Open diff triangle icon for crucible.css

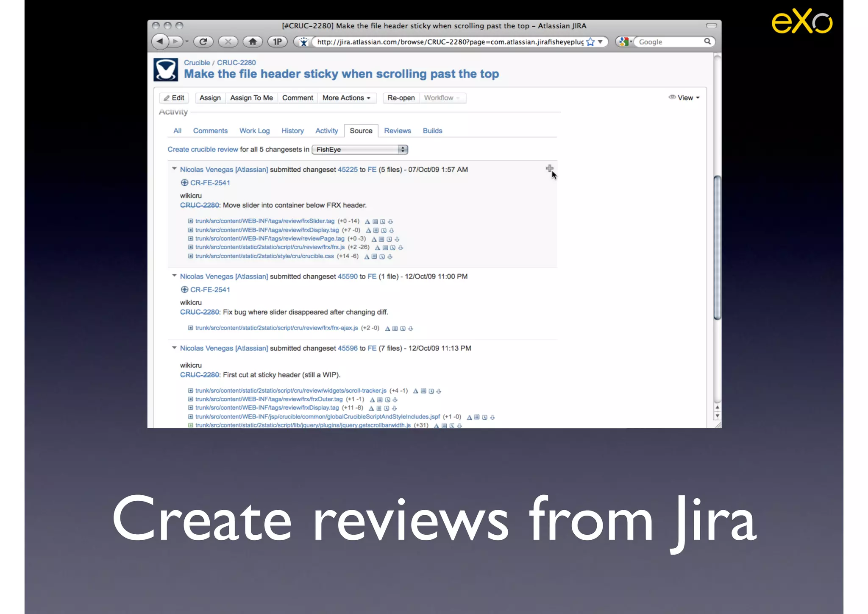click(x=367, y=257)
